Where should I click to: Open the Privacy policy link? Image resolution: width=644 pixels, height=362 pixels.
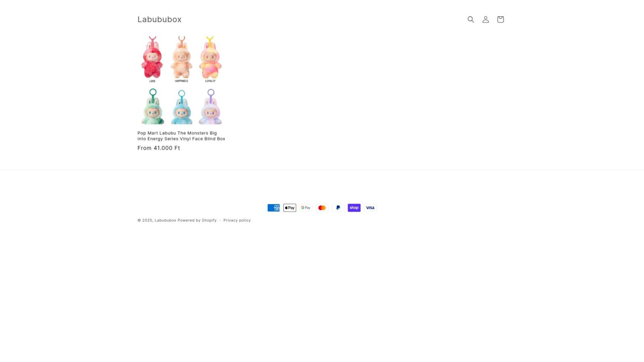[x=237, y=220]
